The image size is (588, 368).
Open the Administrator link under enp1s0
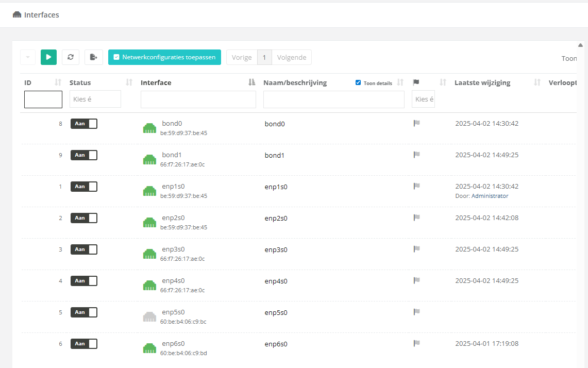pos(490,196)
